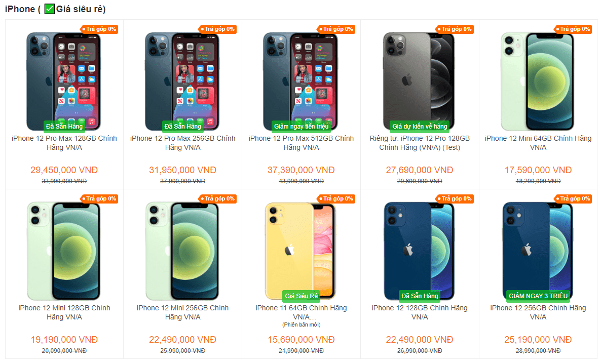The width and height of the screenshot is (602, 364).
Task: Open 'iPhone 12 Mini 128GB Chính Hãng VN/A' link
Action: [x=64, y=312]
